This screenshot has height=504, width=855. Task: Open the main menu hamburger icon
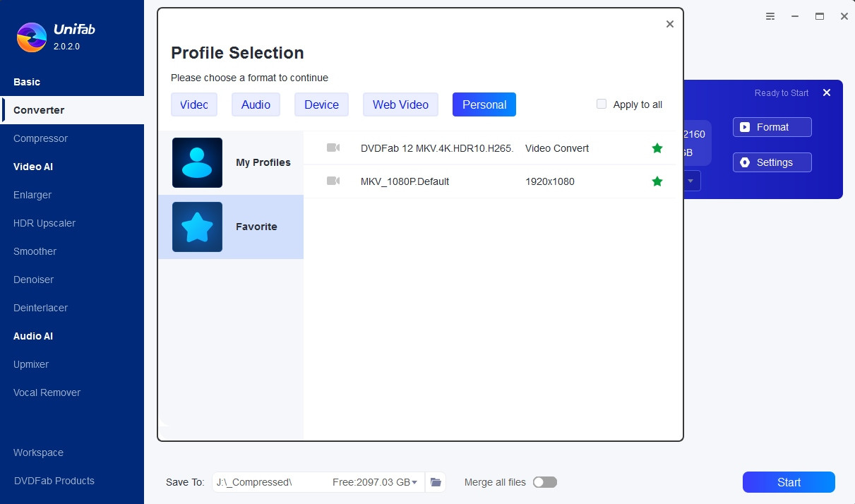click(x=770, y=16)
